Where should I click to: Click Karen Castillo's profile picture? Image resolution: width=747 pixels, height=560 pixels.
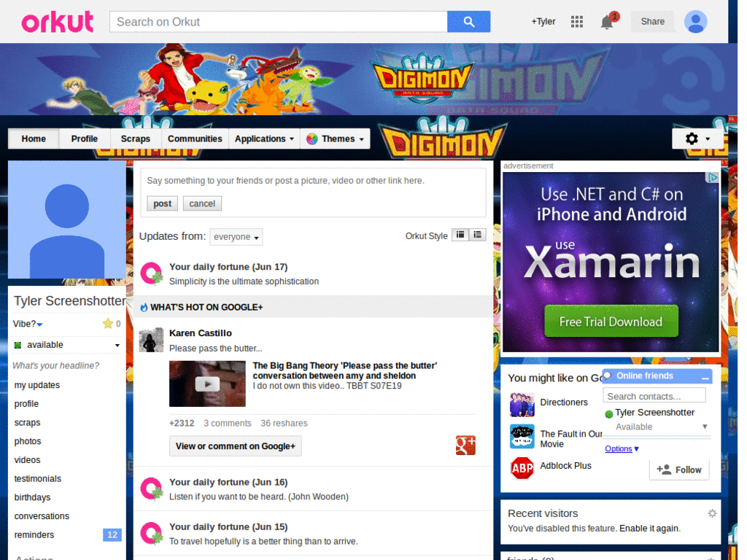point(151,340)
